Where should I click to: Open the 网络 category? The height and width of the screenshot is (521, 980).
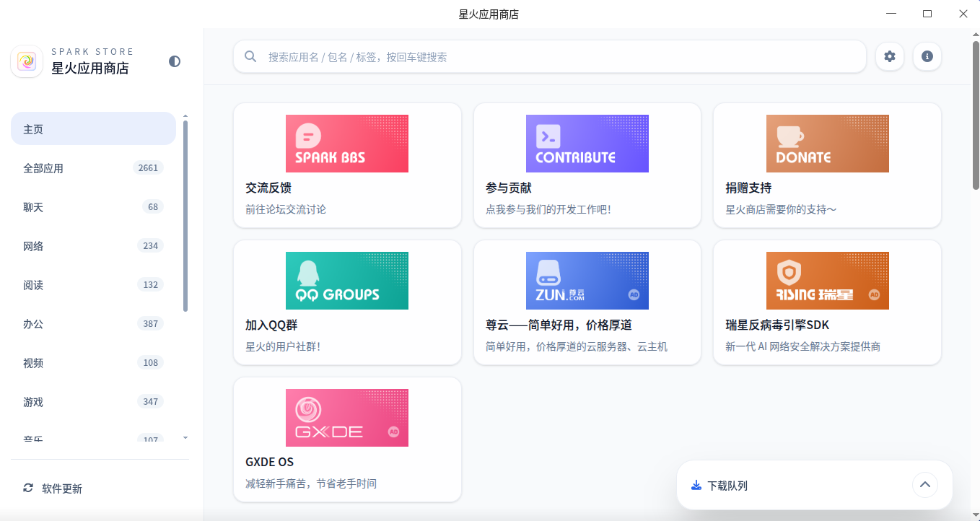pos(93,246)
